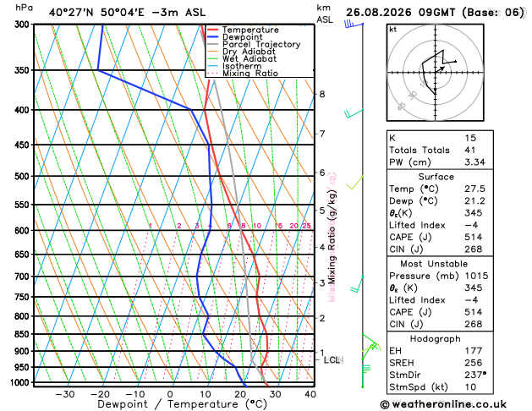Click the SREH value 256
Viewport: 532px width, 411px height.
point(474,363)
